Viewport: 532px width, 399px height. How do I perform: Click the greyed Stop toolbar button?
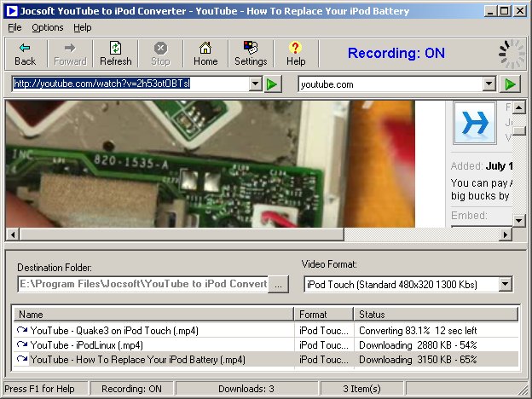click(x=160, y=54)
